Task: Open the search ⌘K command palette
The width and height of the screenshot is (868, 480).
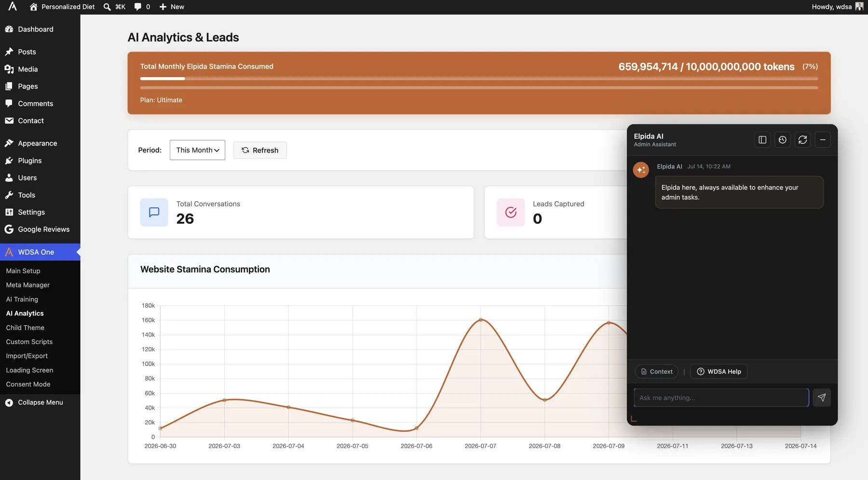Action: point(114,7)
